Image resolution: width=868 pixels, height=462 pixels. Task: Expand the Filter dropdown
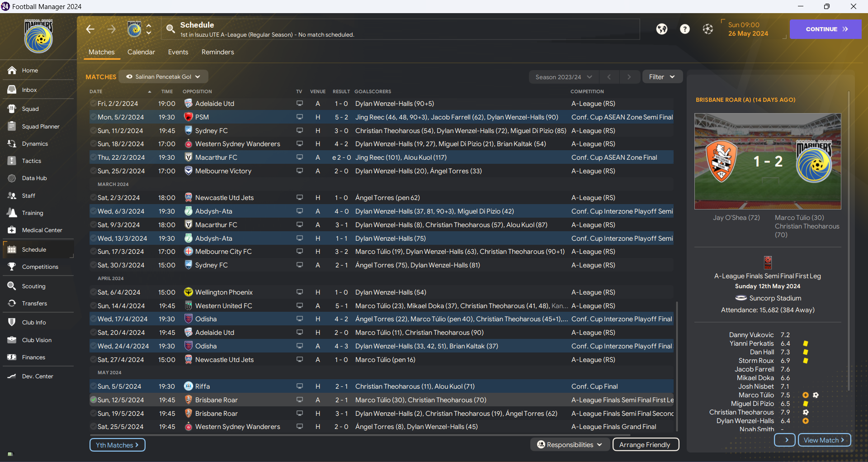[x=662, y=77]
